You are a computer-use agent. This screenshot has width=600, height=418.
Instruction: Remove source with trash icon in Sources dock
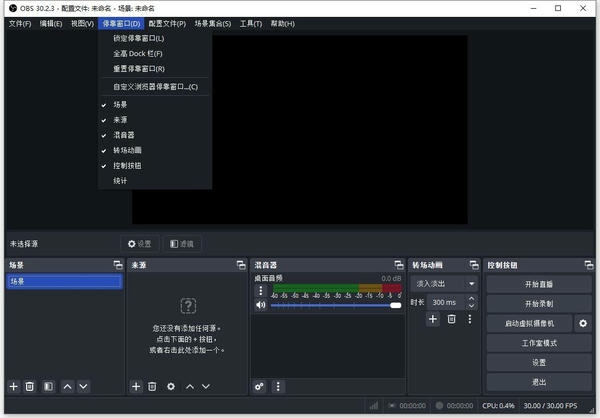(x=152, y=387)
